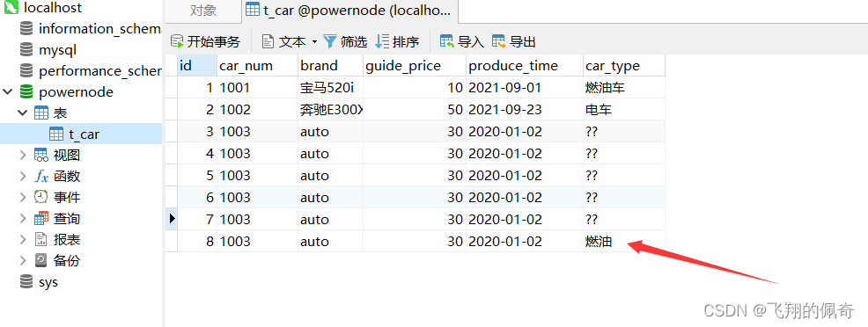Click the id column header

197,66
